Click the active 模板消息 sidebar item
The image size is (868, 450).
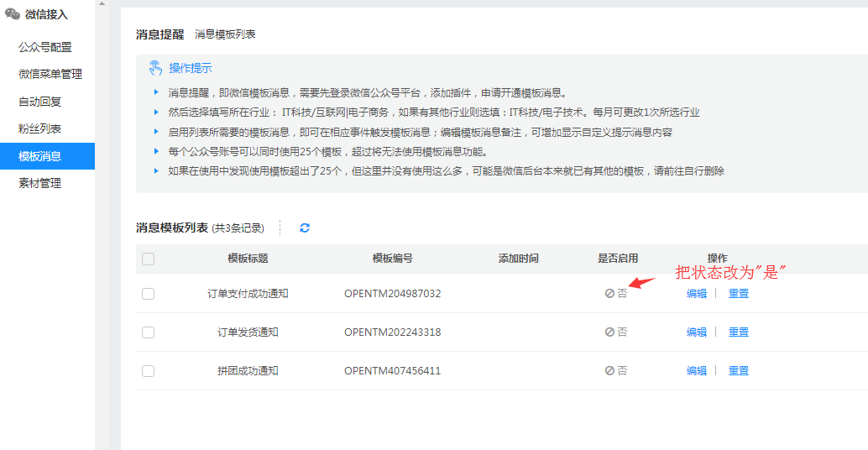(40, 156)
